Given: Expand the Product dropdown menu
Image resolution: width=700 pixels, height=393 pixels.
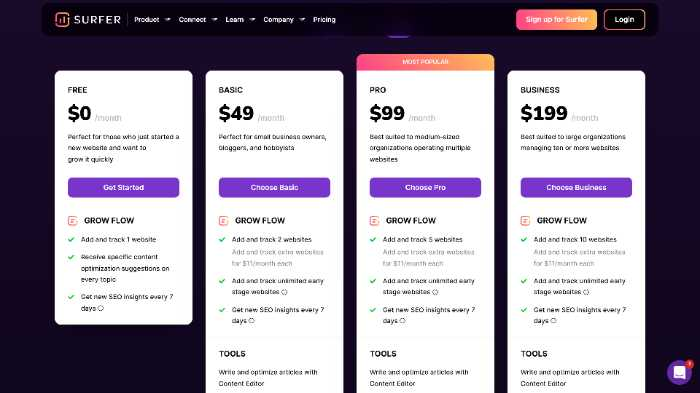Looking at the screenshot, I should coord(152,20).
